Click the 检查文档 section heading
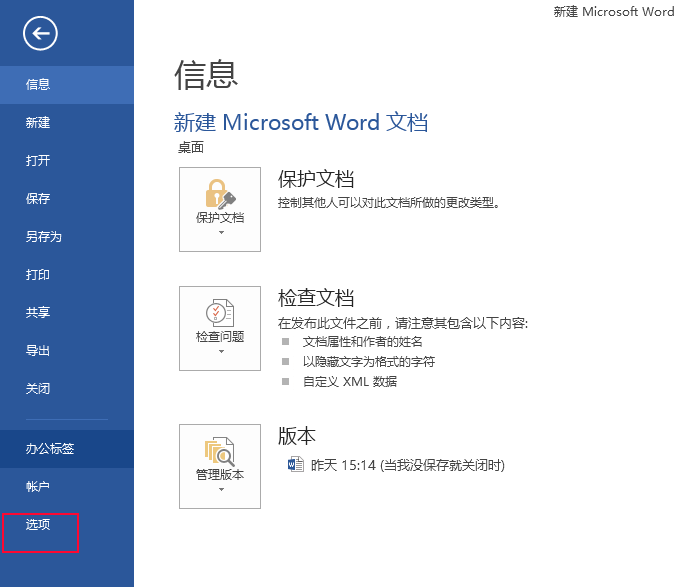678x587 pixels. pos(316,298)
